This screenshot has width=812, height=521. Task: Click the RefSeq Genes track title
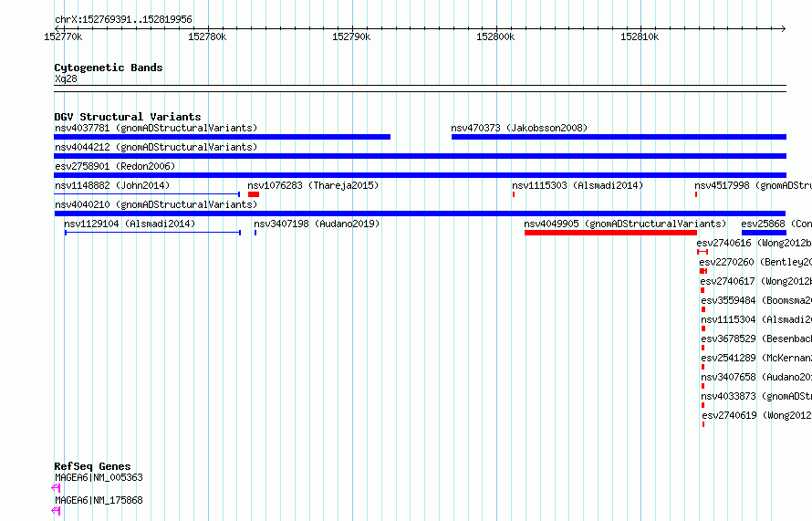click(92, 466)
